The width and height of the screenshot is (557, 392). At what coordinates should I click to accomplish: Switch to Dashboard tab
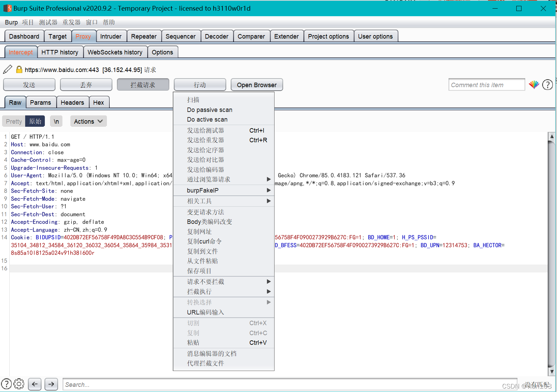pos(24,36)
